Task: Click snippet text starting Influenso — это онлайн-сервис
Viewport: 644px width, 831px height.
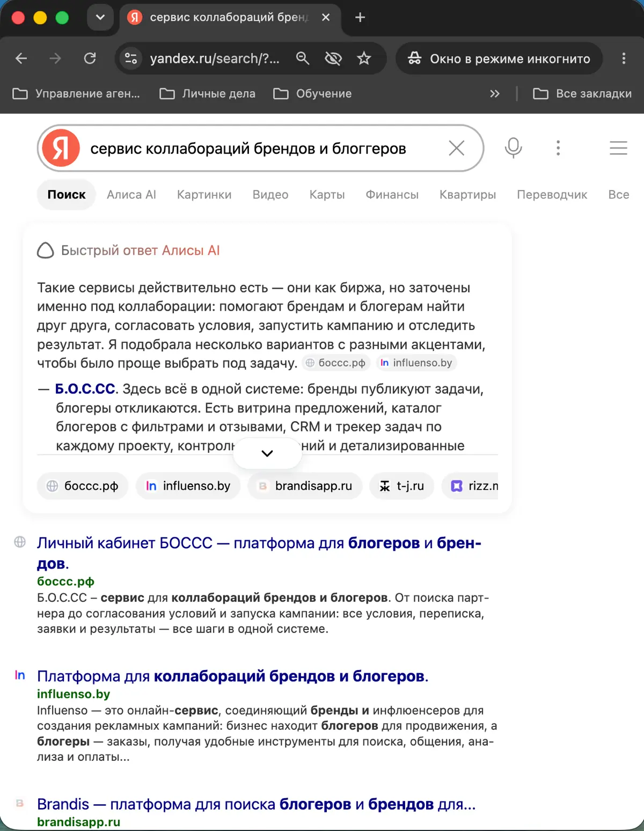Action: click(267, 733)
